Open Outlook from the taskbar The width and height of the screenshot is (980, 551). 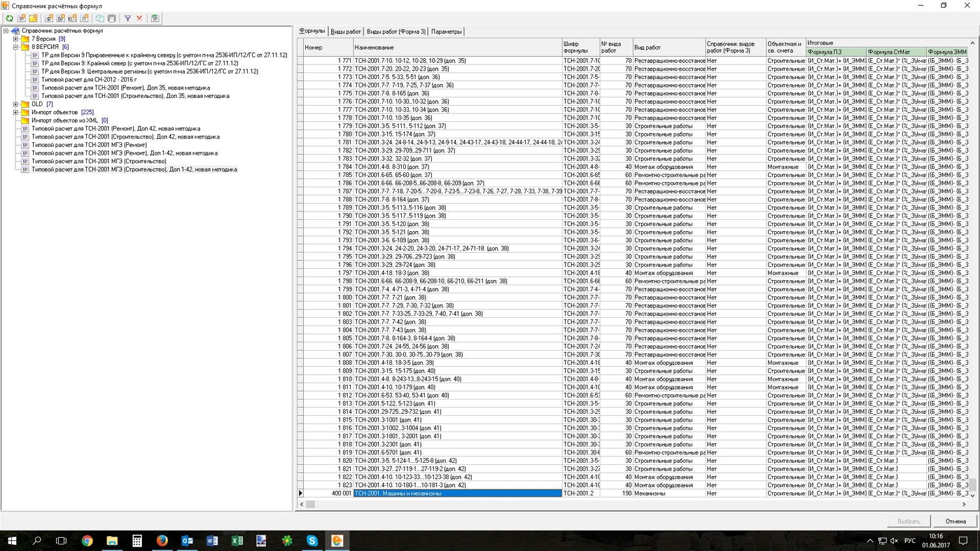187,541
